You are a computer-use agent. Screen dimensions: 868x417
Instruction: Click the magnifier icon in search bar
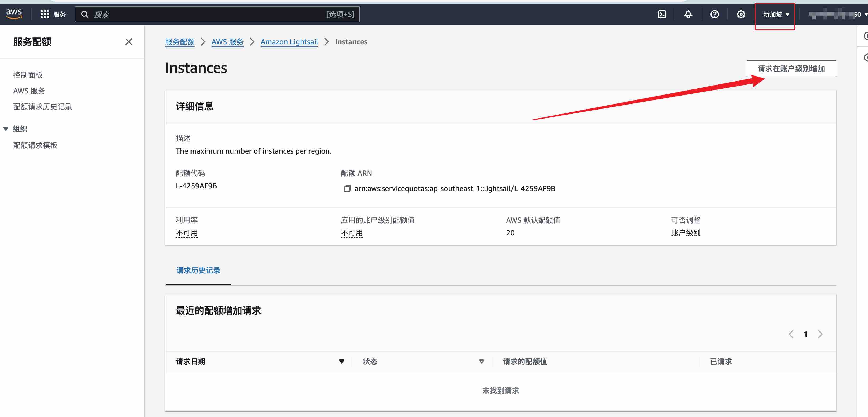(x=85, y=14)
